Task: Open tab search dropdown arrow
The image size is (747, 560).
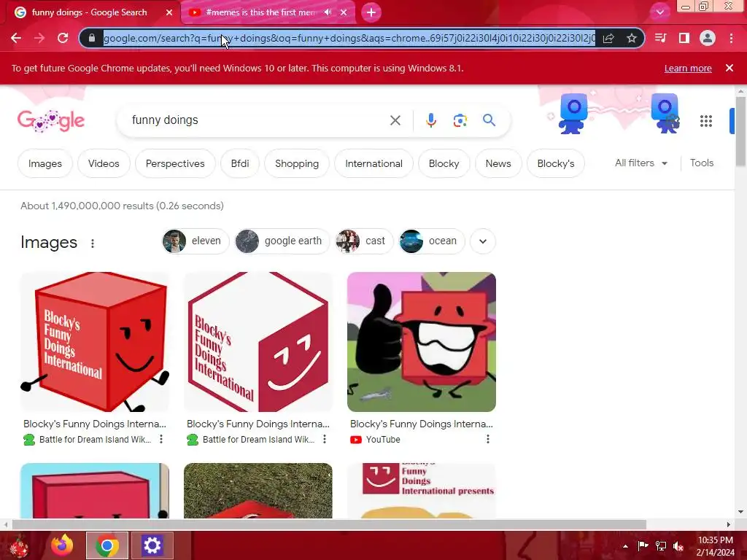Action: pyautogui.click(x=659, y=12)
